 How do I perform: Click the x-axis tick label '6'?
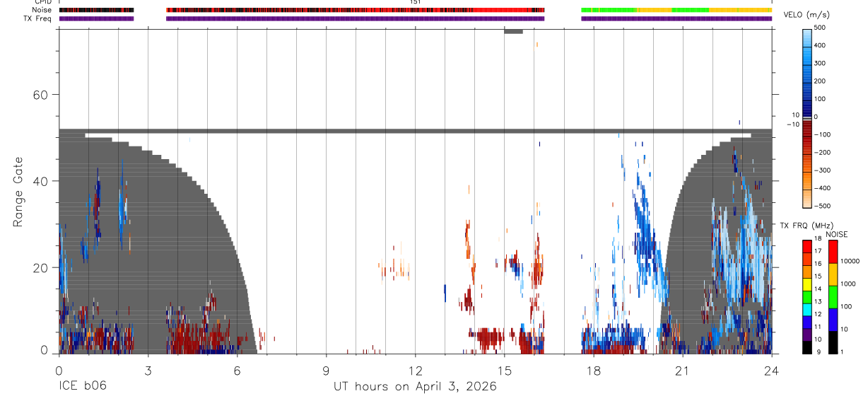pos(237,370)
